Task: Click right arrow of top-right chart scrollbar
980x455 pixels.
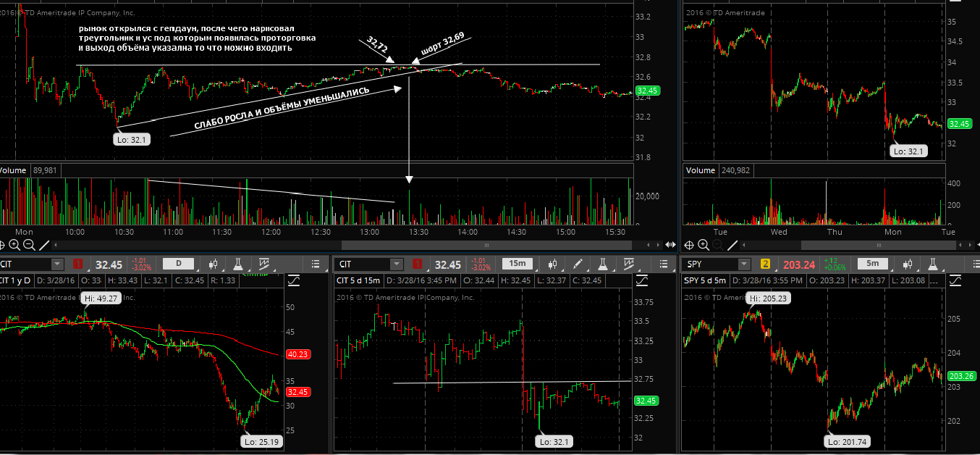Action: (970, 245)
